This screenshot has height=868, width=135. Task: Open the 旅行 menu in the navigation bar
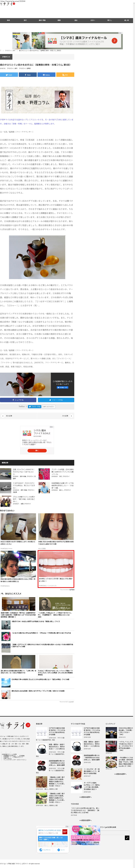tap(25, 20)
